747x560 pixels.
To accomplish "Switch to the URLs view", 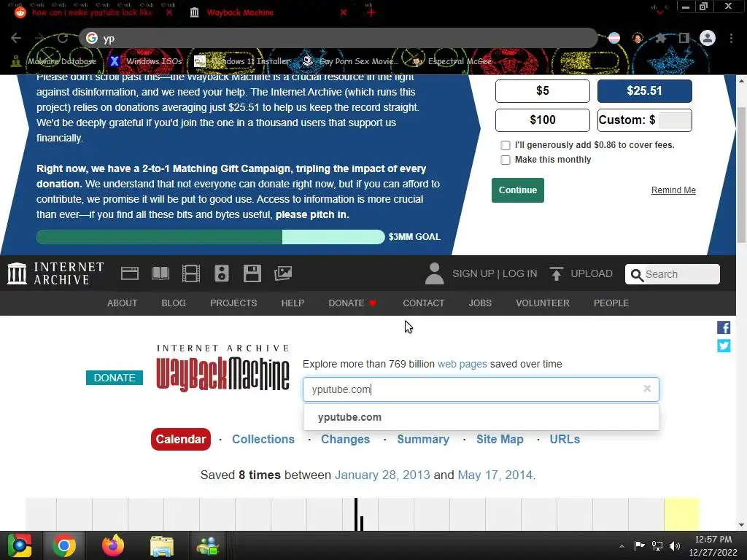I will pos(565,439).
